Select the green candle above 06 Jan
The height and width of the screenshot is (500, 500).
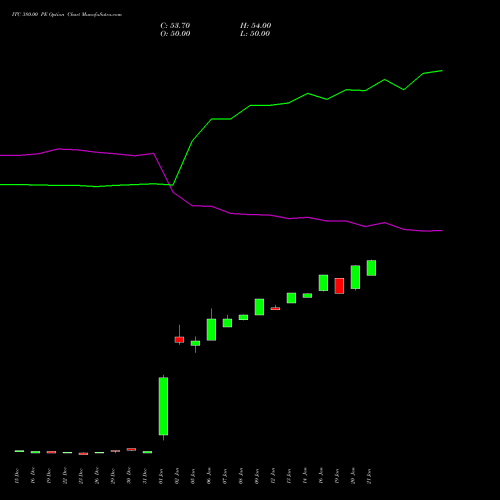(x=211, y=330)
